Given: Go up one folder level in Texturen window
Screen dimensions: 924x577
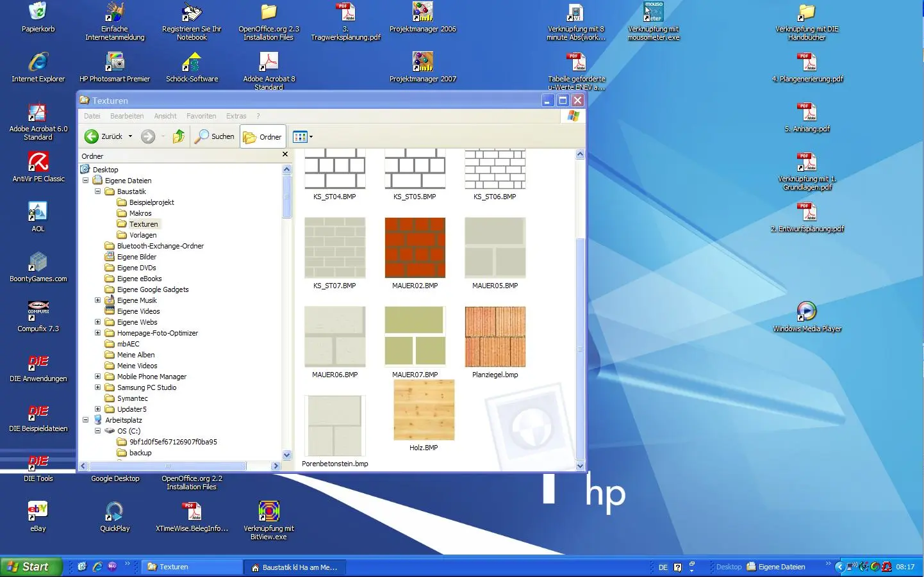Looking at the screenshot, I should (179, 136).
